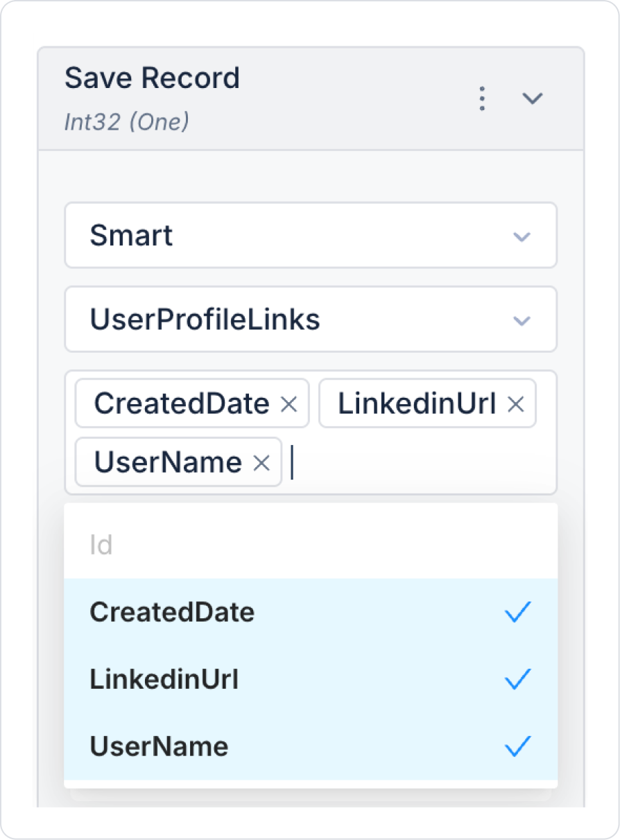Click the LinkedinUrl tag chip label
Screen dimensions: 620x840
[x=417, y=404]
